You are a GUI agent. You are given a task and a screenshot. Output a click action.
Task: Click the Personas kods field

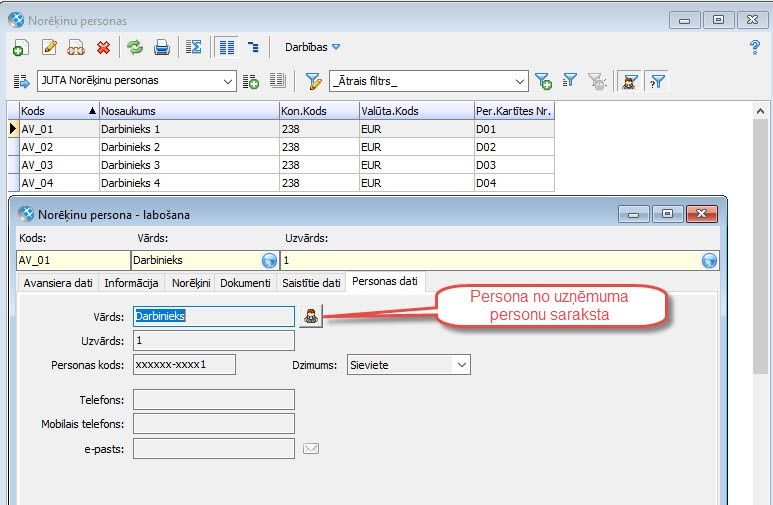[x=184, y=364]
